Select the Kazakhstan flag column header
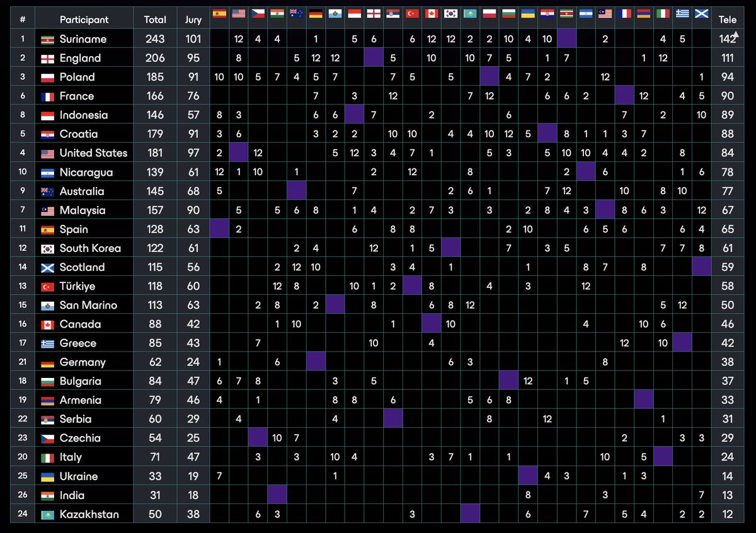Viewport: 756px width, 533px height. (x=470, y=13)
